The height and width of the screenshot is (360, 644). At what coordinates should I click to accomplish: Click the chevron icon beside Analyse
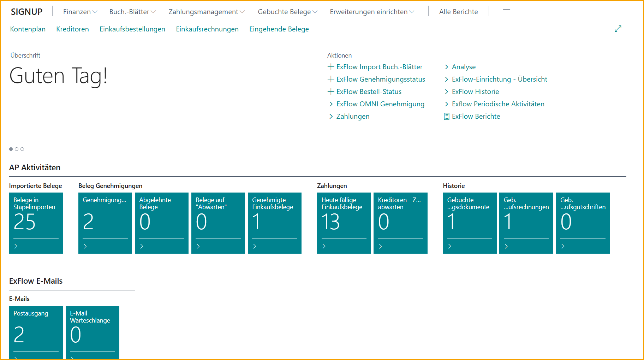pos(446,66)
